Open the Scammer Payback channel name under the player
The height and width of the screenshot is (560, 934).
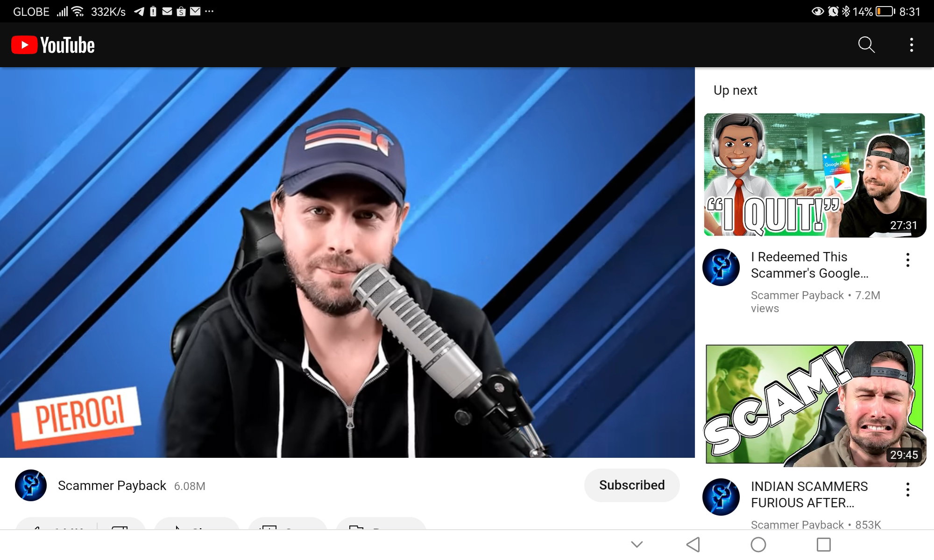112,486
